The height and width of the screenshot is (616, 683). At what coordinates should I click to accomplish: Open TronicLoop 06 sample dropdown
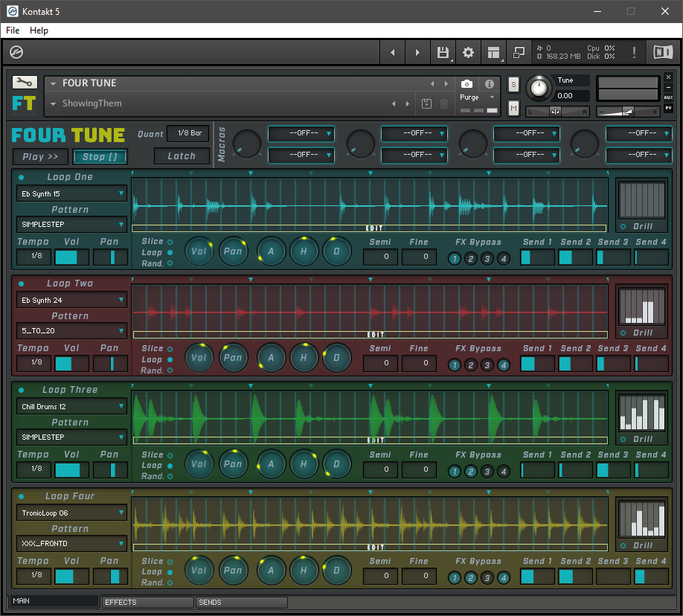(71, 513)
